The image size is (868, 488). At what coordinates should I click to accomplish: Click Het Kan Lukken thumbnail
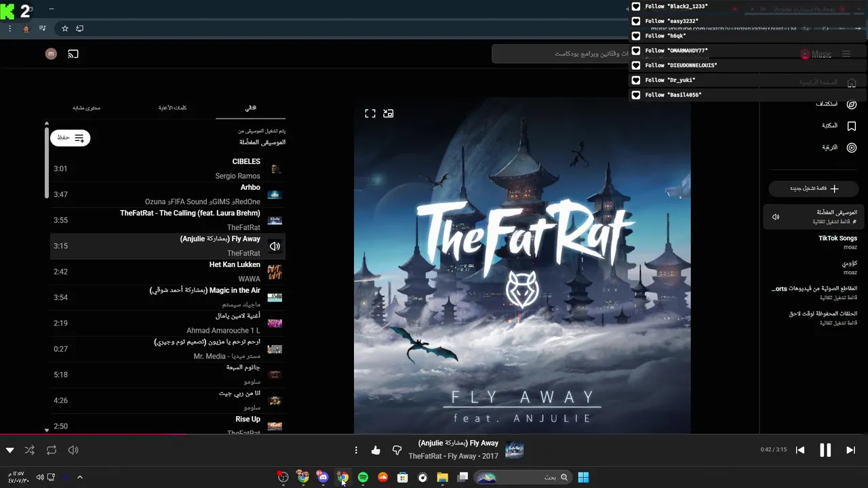(275, 272)
